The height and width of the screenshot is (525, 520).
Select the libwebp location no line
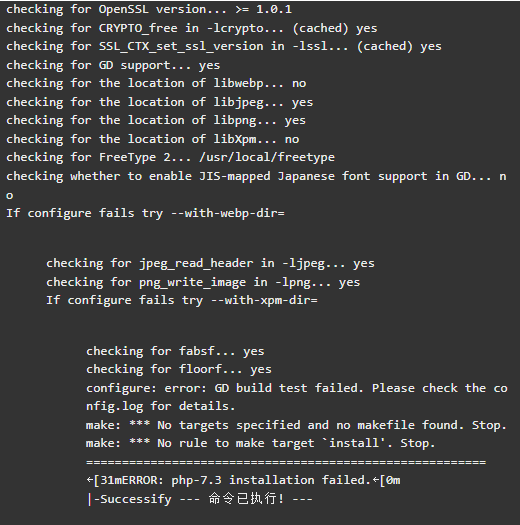click(156, 84)
